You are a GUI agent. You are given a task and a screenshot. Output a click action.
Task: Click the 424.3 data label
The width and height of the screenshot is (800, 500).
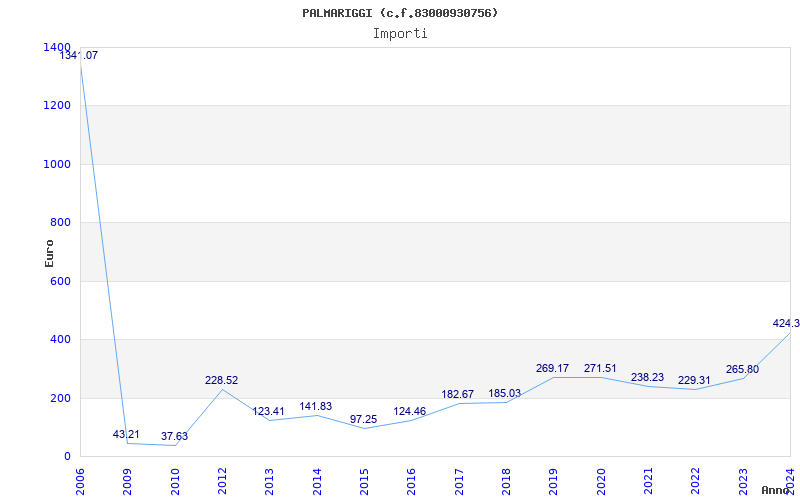pyautogui.click(x=786, y=323)
